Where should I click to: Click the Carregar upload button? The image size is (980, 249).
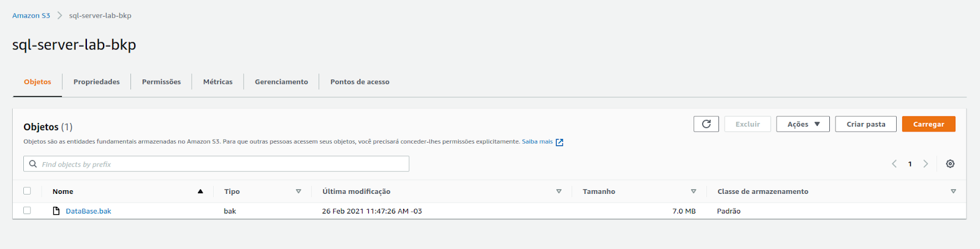929,124
